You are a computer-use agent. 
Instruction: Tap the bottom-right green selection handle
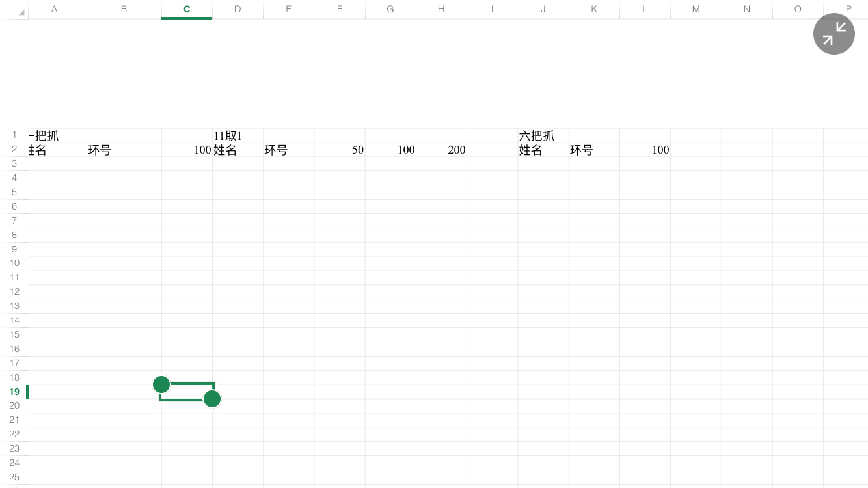(x=212, y=399)
